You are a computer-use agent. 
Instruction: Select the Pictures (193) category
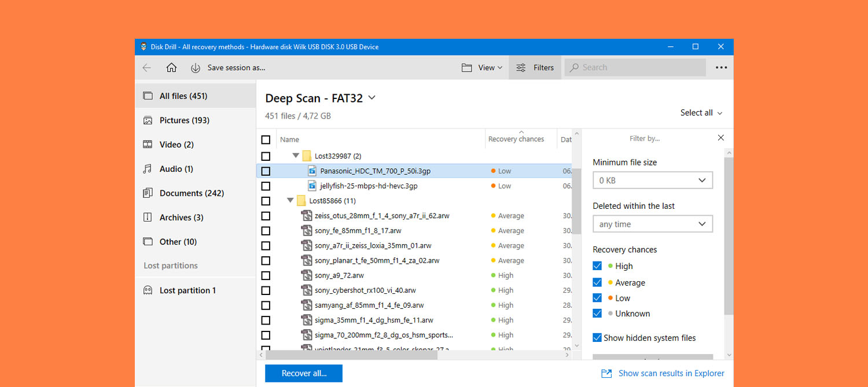tap(196, 120)
